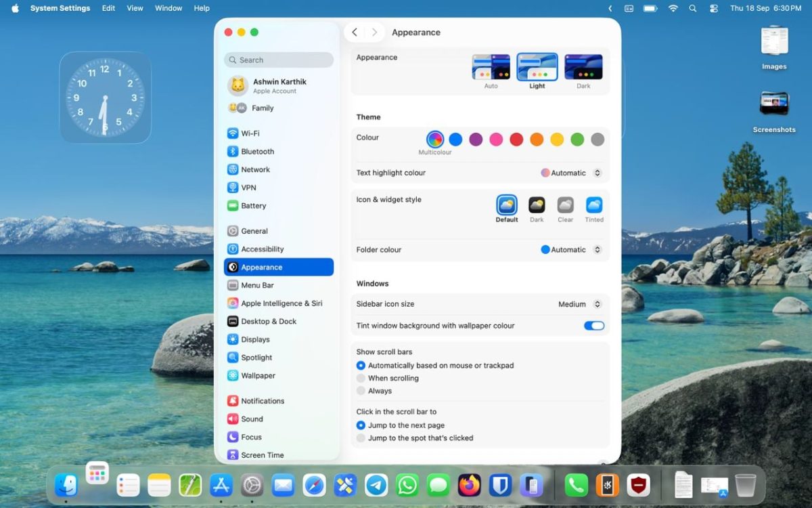812x508 pixels.
Task: Select graphite accent colour
Action: [597, 140]
